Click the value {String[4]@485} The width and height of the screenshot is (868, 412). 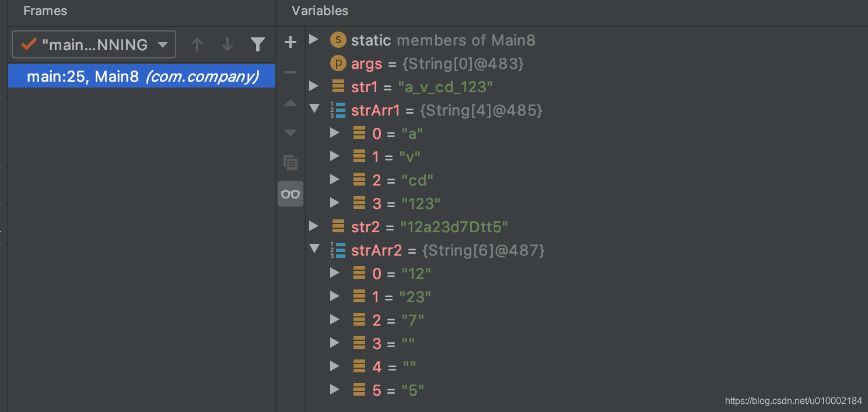pos(481,110)
